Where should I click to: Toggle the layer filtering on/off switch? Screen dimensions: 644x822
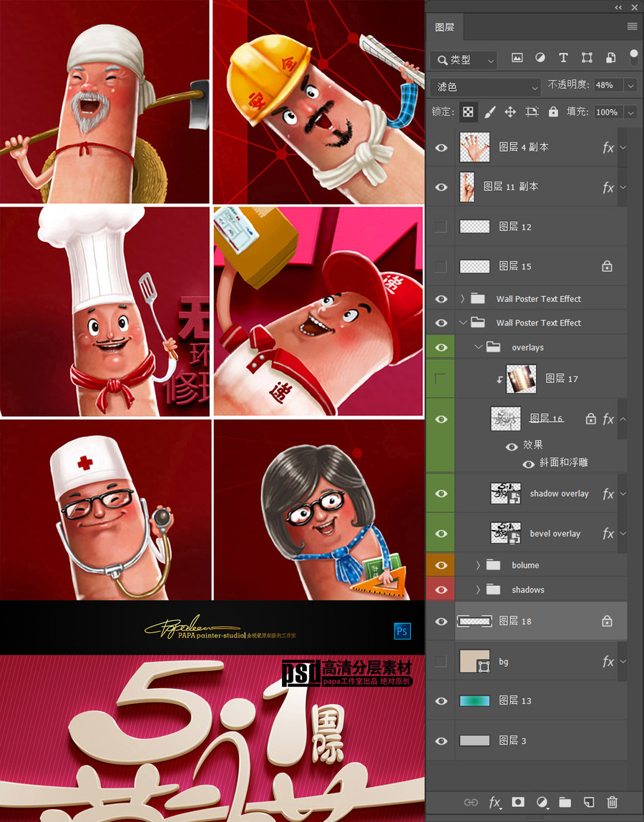(x=633, y=58)
